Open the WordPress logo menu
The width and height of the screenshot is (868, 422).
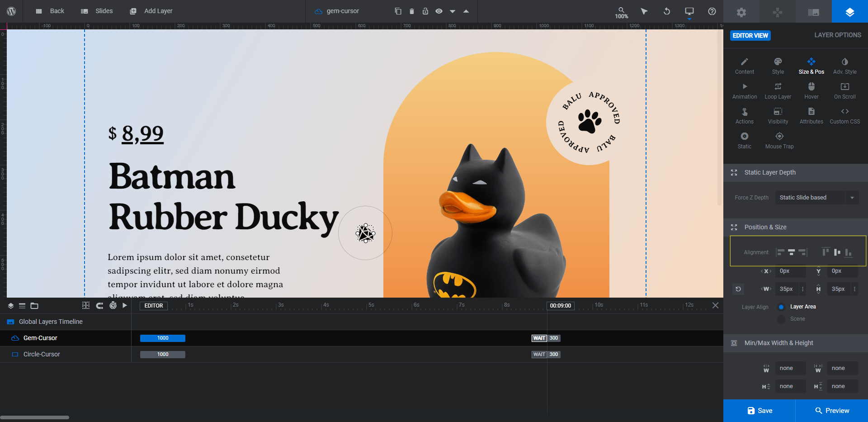point(11,11)
